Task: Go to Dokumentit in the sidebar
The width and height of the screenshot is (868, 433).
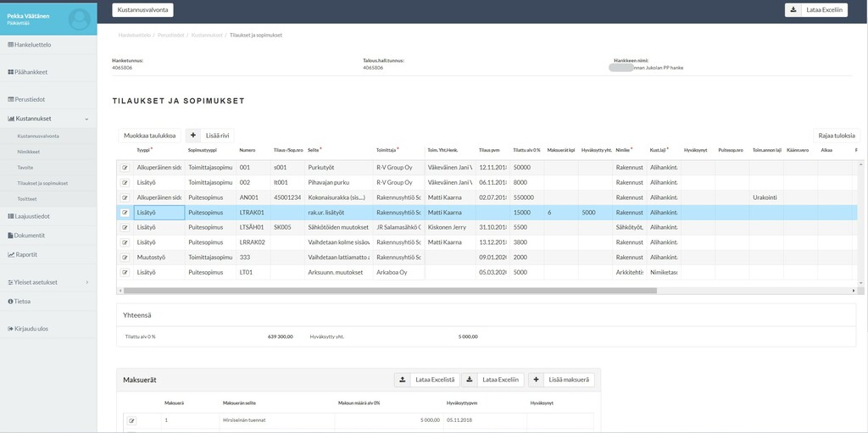Action: pyautogui.click(x=29, y=236)
